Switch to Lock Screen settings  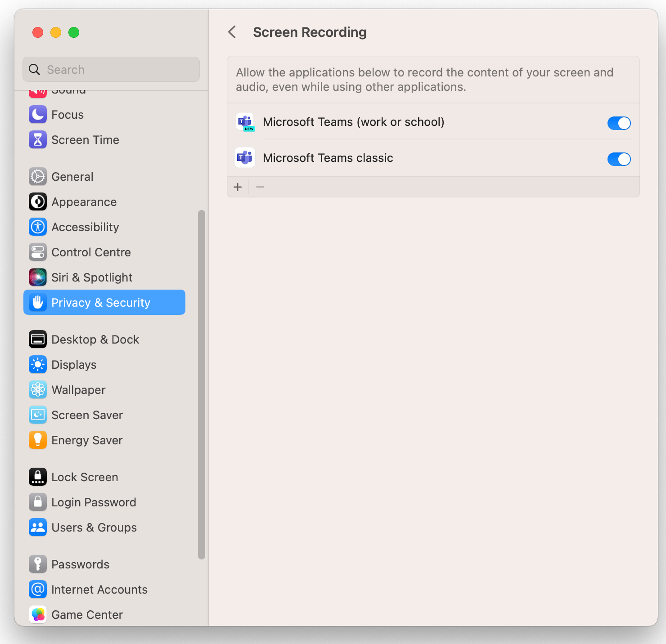point(38,477)
